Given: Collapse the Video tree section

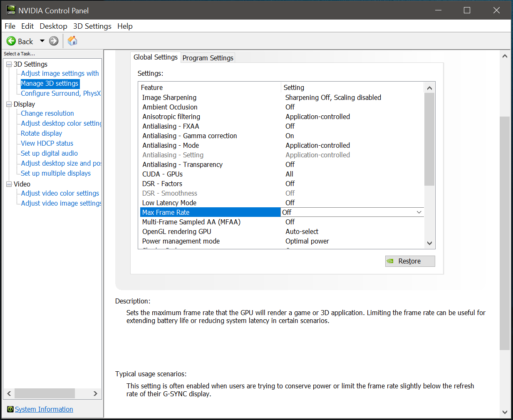Looking at the screenshot, I should tap(8, 184).
